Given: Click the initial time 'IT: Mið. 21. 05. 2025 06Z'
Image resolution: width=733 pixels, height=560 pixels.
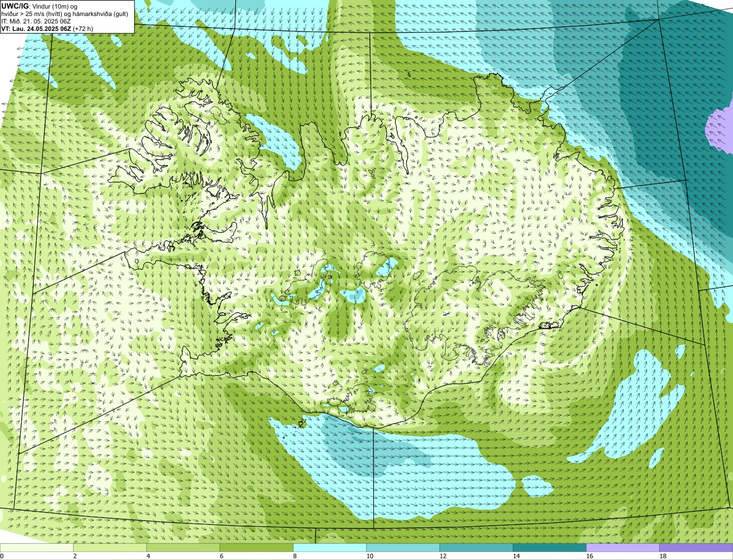Looking at the screenshot, I should coord(36,21).
